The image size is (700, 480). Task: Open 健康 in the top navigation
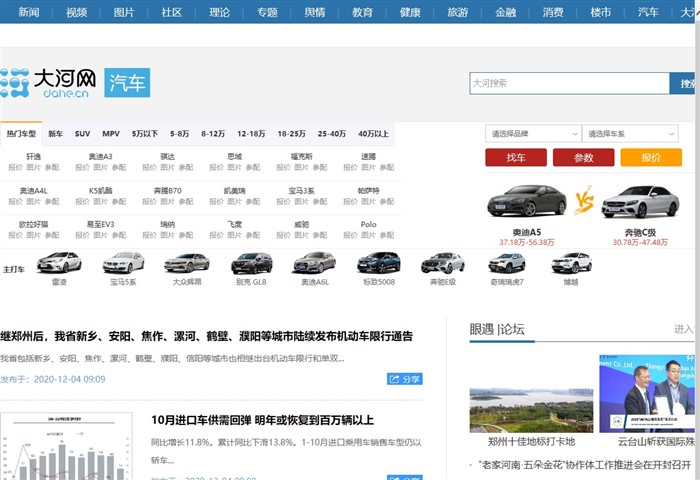(x=410, y=12)
